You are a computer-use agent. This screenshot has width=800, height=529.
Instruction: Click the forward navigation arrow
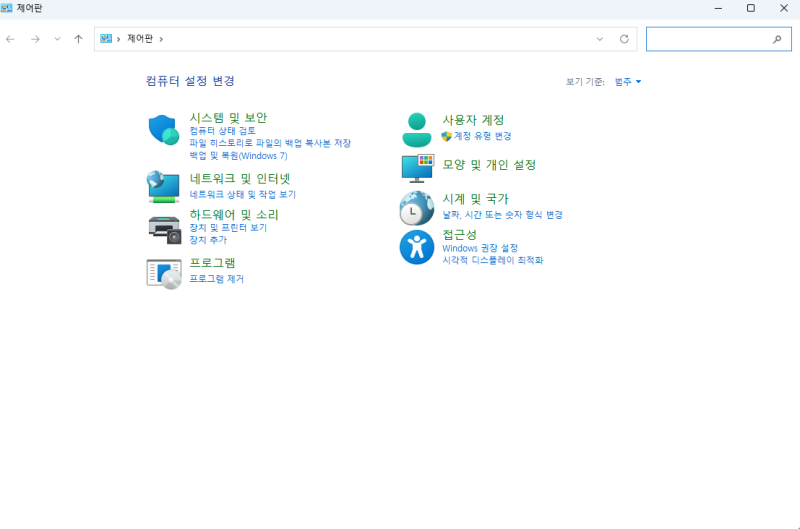(x=35, y=39)
